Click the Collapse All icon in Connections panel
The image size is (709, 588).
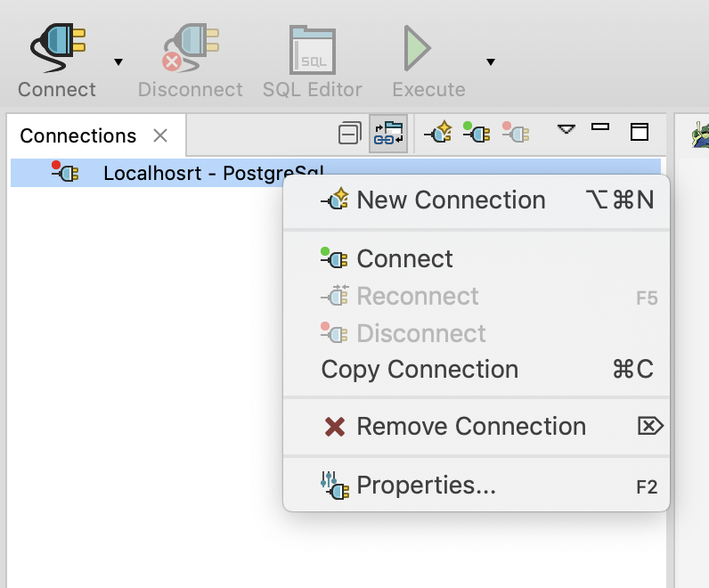[350, 135]
